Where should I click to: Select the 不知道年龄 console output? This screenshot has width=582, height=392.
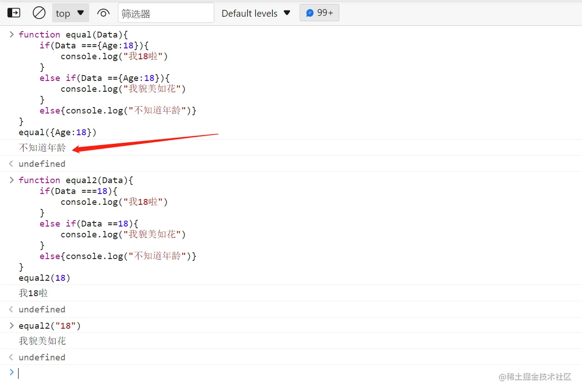tap(42, 147)
